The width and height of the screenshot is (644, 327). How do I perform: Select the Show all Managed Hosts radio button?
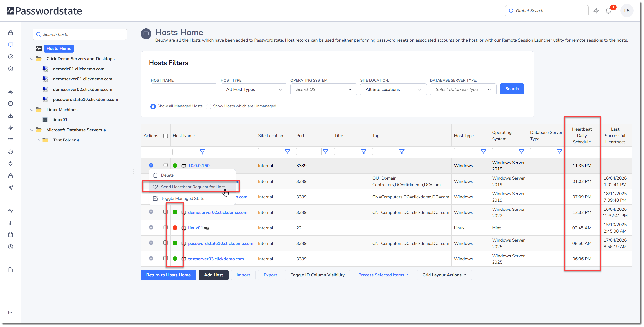coord(153,106)
